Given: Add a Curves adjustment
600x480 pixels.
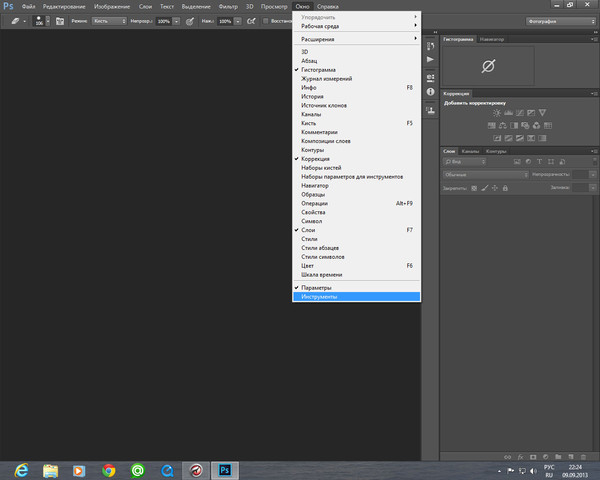Looking at the screenshot, I should (520, 113).
